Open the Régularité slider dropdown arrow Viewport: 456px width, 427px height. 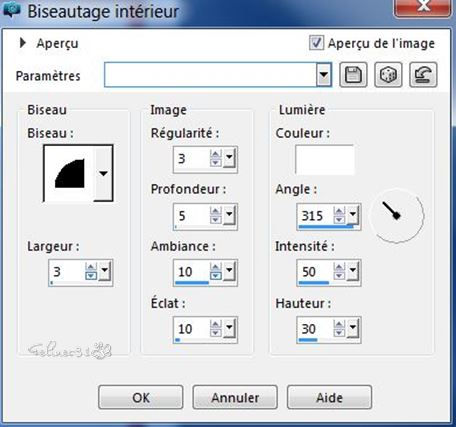pos(229,158)
